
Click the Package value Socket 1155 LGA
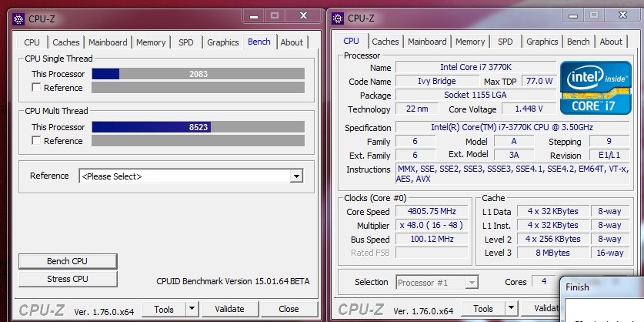475,95
